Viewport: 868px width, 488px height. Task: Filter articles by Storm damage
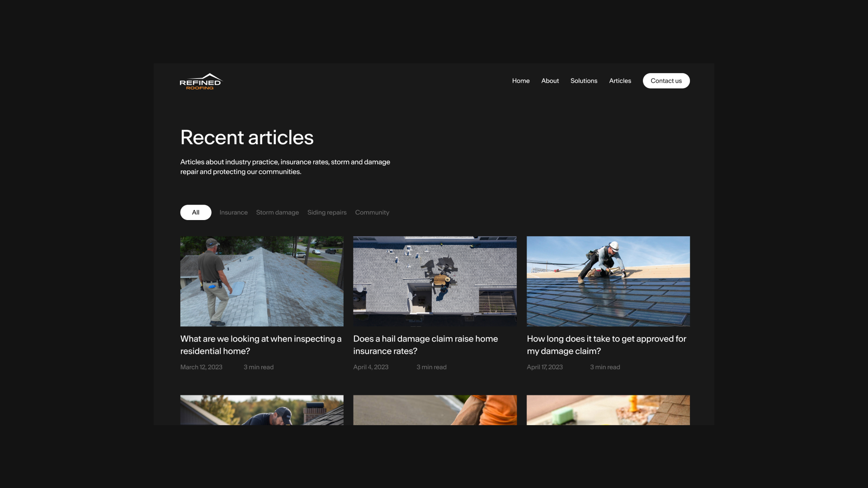[x=277, y=212]
